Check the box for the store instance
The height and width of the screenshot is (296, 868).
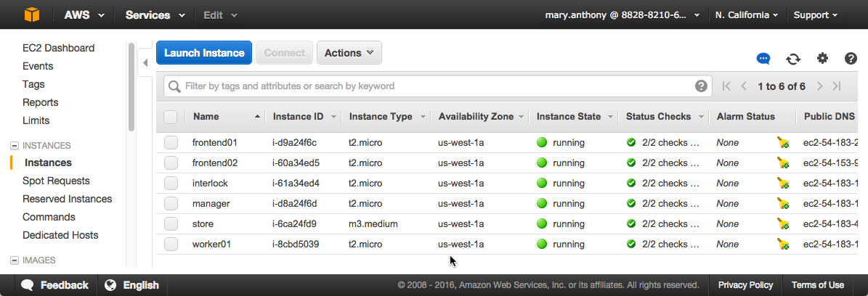point(171,224)
